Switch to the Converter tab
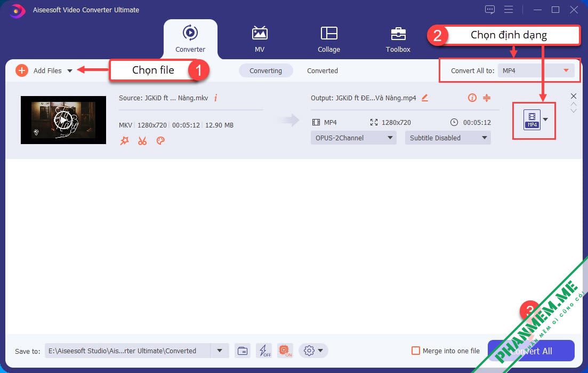The image size is (588, 373). point(190,39)
